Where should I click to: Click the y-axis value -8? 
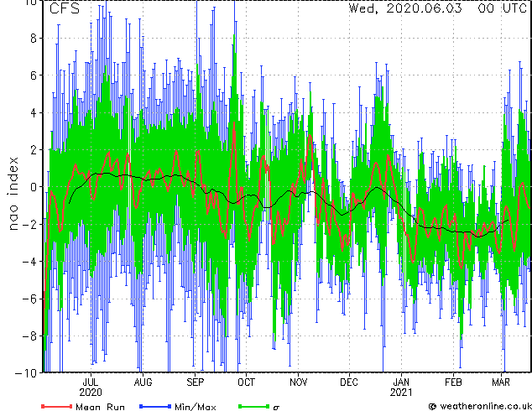pos(29,336)
